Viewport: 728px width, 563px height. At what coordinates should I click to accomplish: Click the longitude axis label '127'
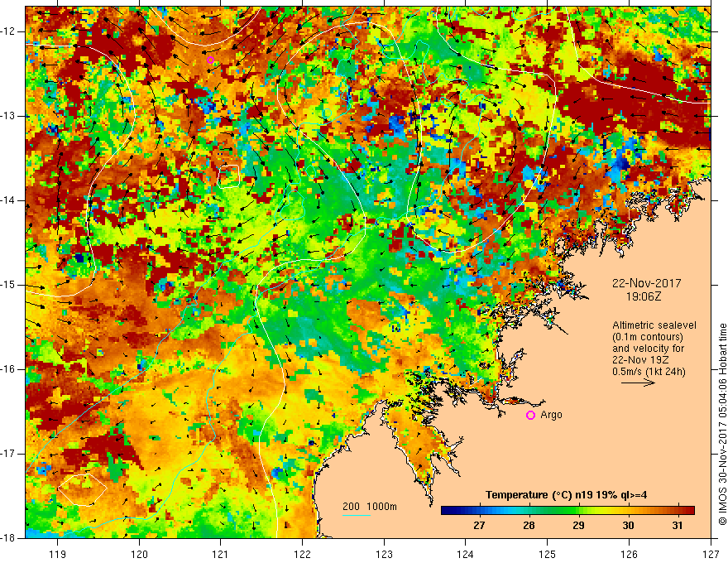(x=711, y=554)
